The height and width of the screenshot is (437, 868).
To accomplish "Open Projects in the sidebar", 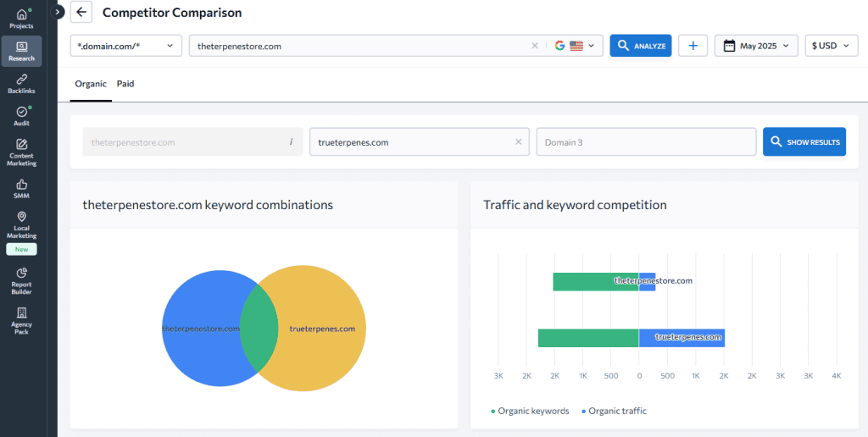I will [x=21, y=19].
